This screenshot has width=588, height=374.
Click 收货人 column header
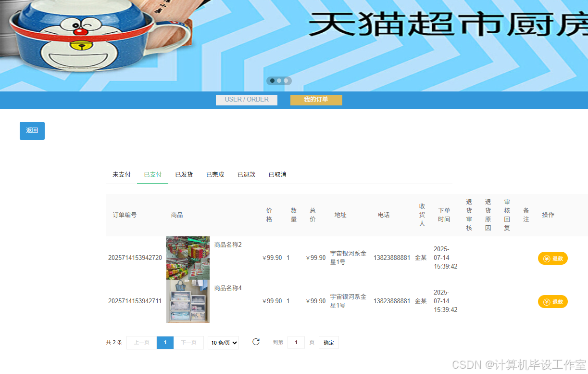(x=422, y=215)
